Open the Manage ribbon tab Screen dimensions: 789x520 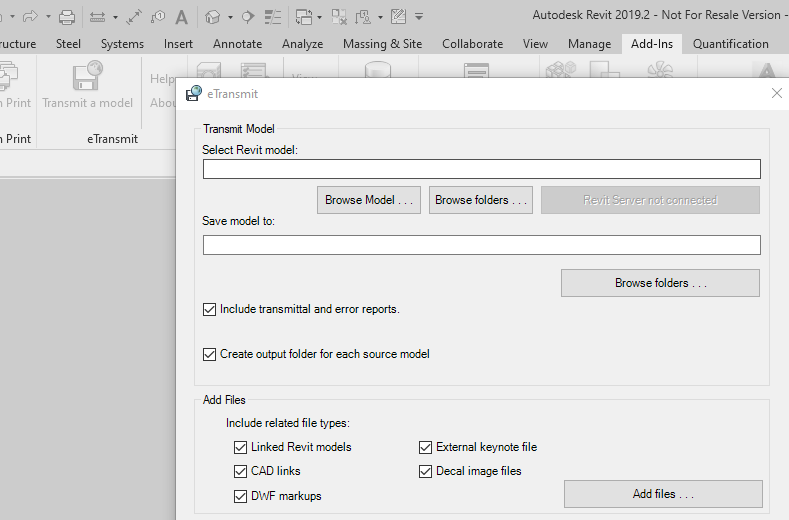pos(589,44)
